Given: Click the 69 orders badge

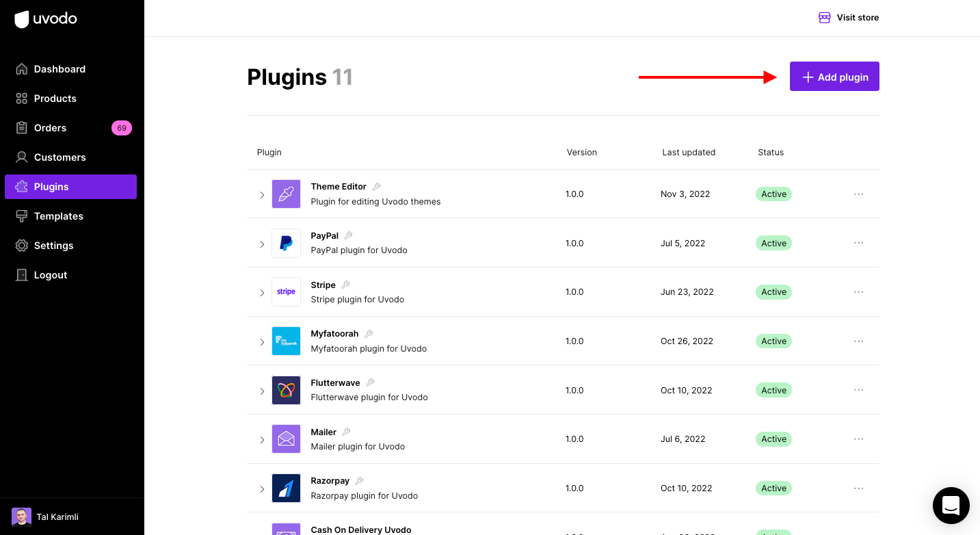Looking at the screenshot, I should (x=122, y=128).
